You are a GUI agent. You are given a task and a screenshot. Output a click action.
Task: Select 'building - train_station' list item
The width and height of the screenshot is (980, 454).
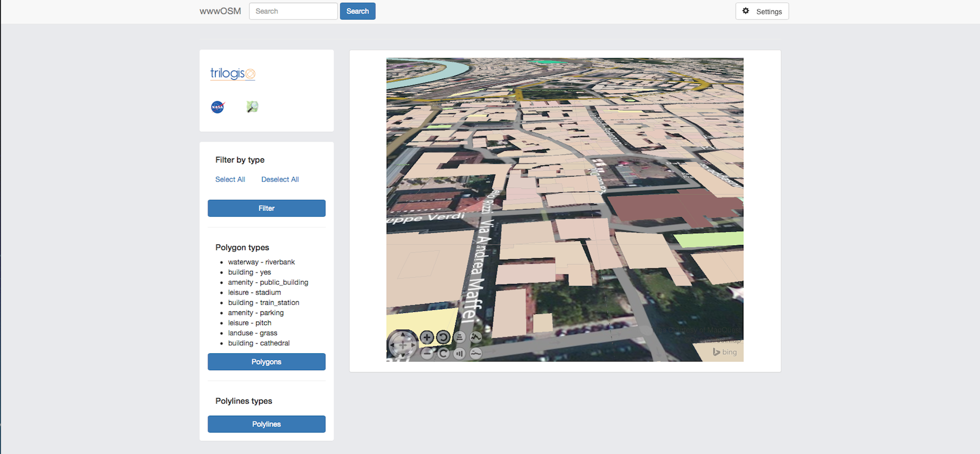point(264,303)
